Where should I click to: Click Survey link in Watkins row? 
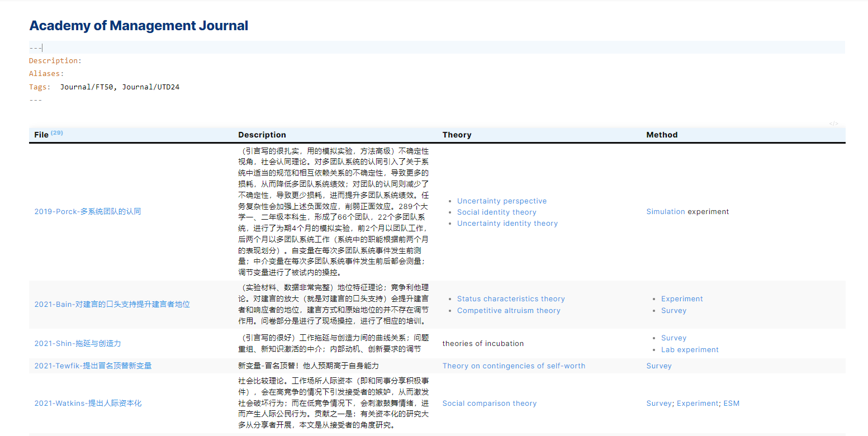point(659,403)
